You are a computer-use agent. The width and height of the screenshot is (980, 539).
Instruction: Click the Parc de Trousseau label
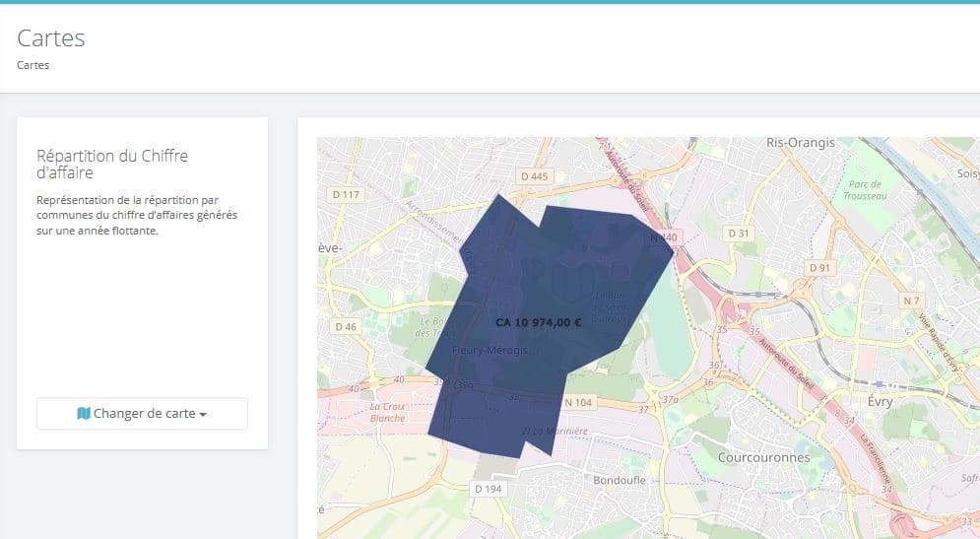coord(865,190)
